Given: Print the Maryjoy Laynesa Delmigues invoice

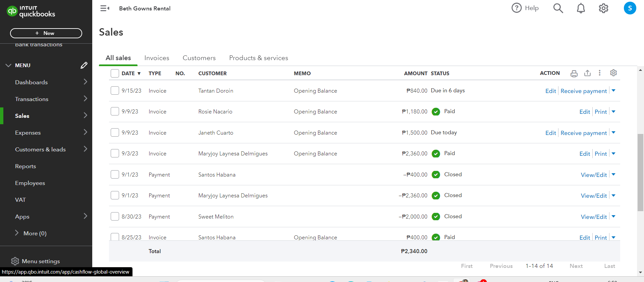Looking at the screenshot, I should (x=601, y=154).
